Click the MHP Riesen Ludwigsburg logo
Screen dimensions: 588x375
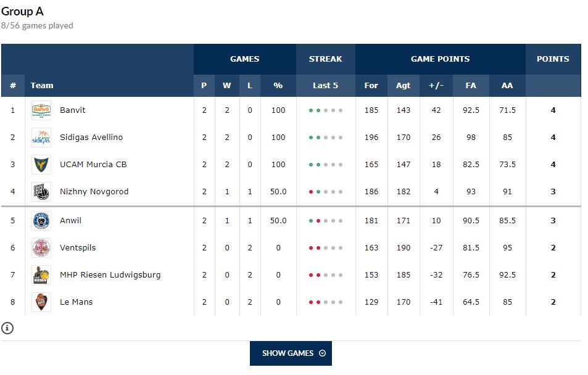(x=41, y=275)
